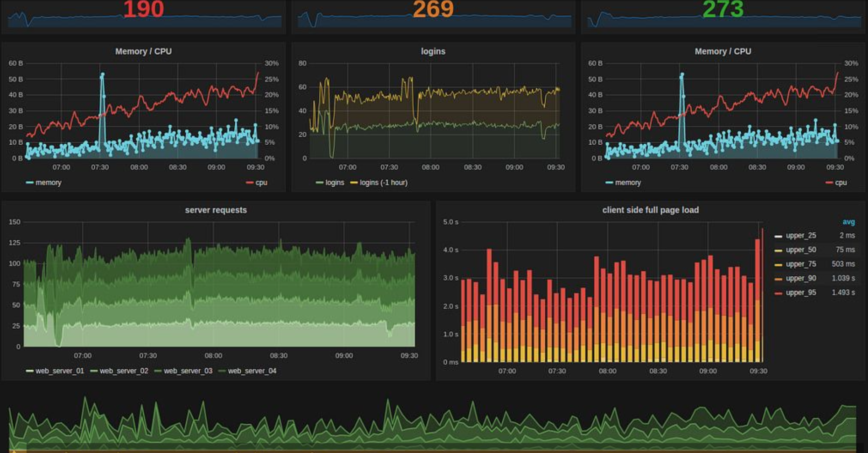
Task: Open the left Memory / CPU panel title menu
Action: 143,51
